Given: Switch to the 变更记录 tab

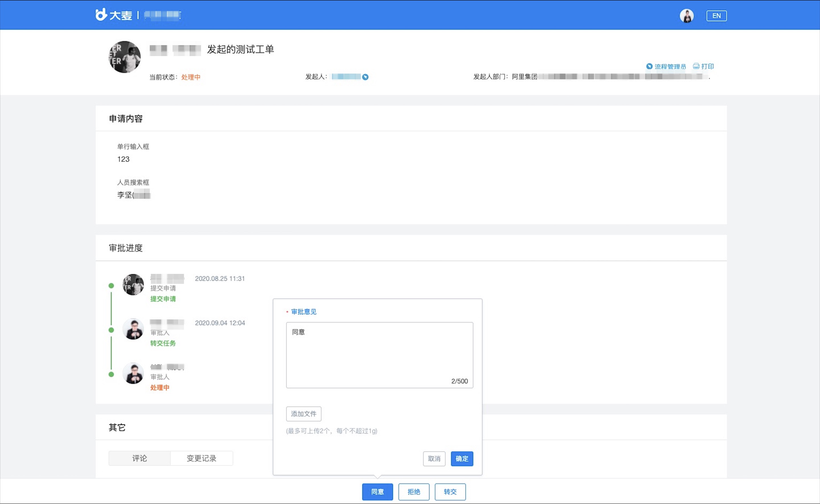Looking at the screenshot, I should [x=202, y=458].
